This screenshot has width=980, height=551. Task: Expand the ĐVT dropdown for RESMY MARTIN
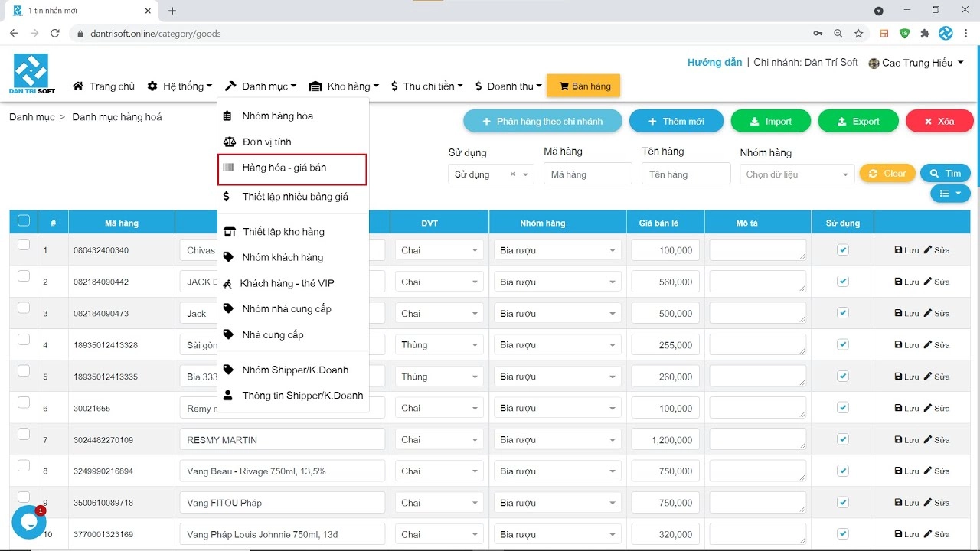click(x=439, y=440)
